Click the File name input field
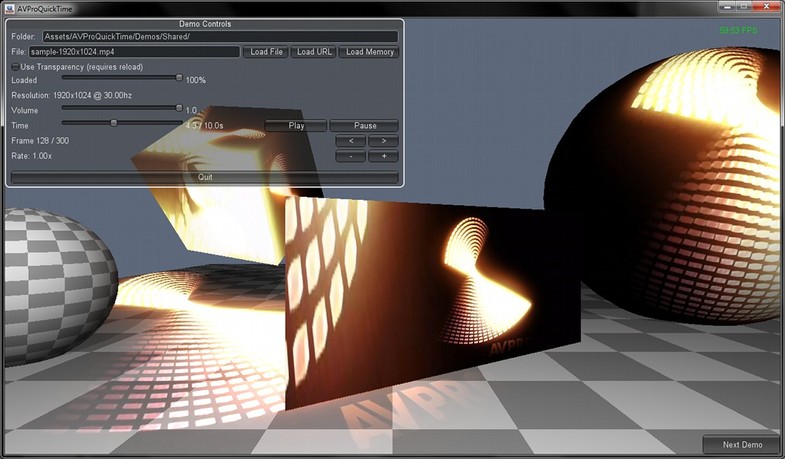Viewport: 785px width, 459px height. [x=134, y=52]
